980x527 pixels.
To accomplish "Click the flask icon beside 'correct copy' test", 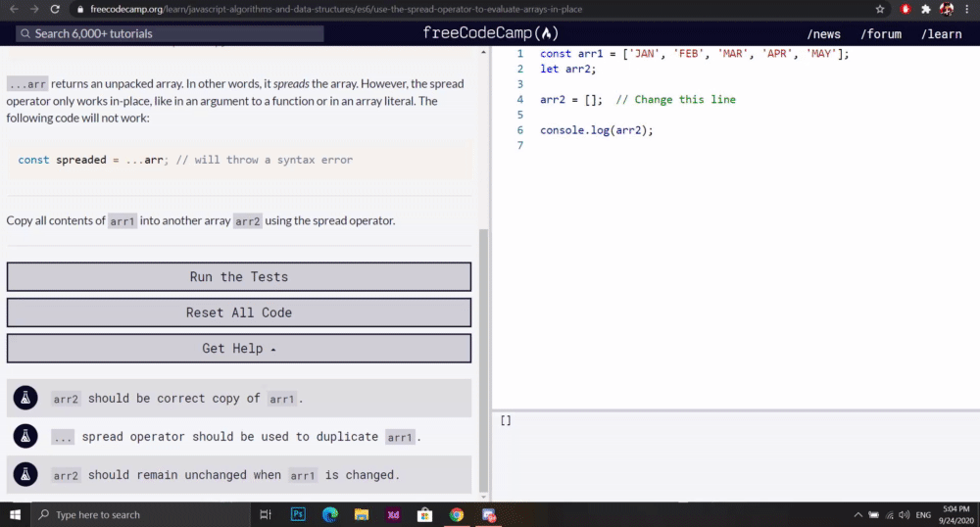I will (25, 398).
